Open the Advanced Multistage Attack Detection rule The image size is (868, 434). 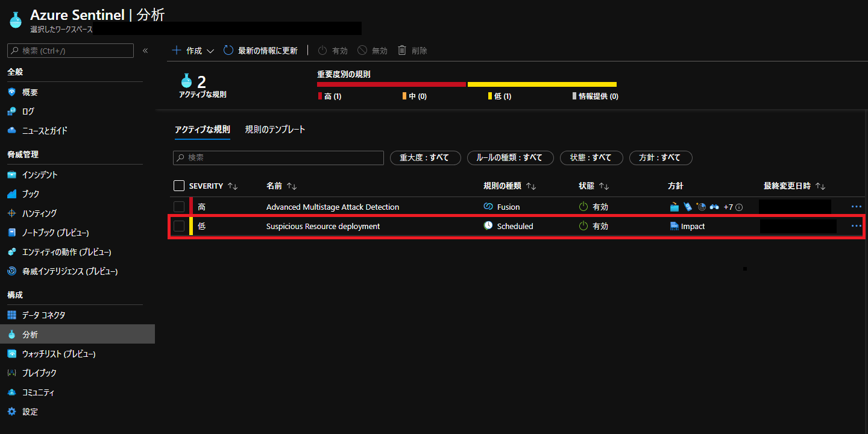[x=333, y=207]
